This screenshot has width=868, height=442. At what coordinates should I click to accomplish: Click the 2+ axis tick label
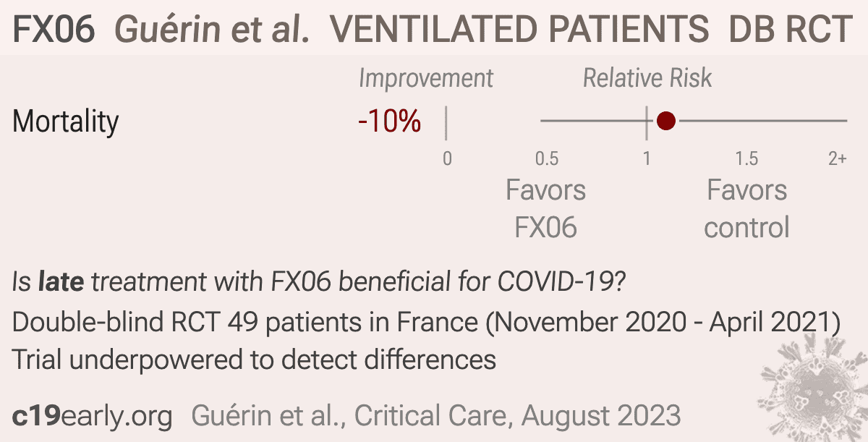coord(837,158)
